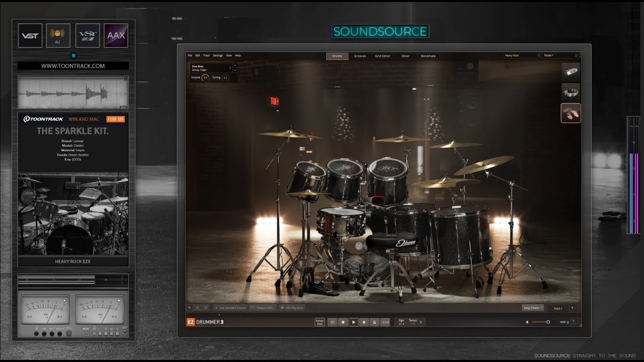Toggle the ST stereo button
The image size is (644, 362).
tap(95, 333)
